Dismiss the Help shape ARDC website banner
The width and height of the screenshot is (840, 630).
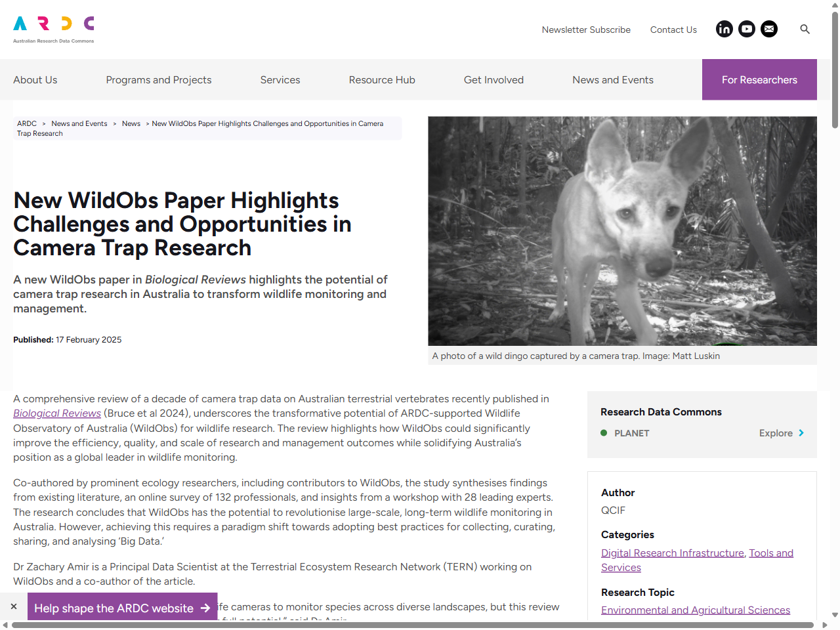(13, 606)
